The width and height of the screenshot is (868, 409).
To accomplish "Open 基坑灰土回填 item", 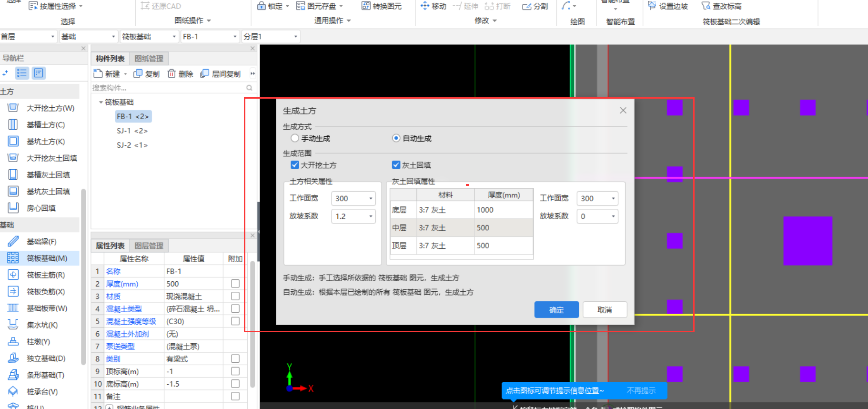I will pos(48,192).
